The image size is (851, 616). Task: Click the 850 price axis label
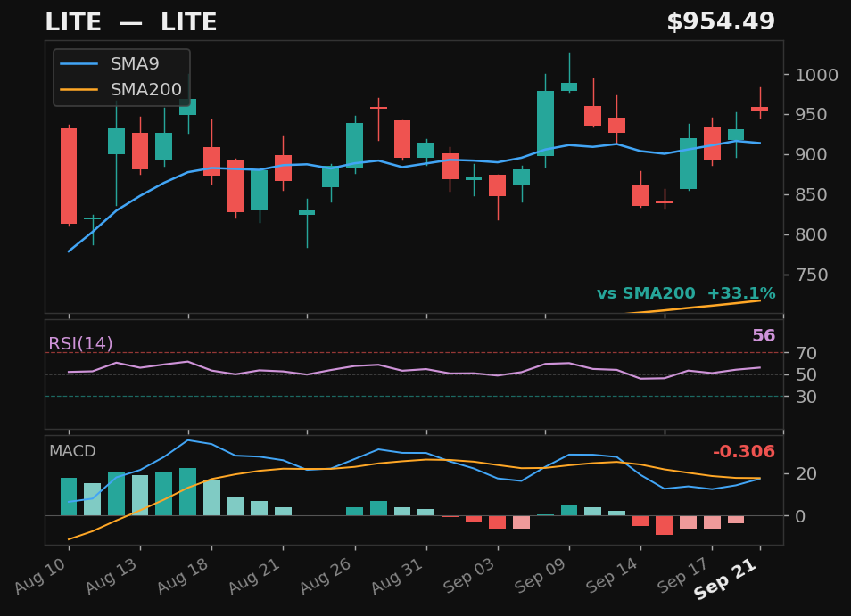point(811,195)
